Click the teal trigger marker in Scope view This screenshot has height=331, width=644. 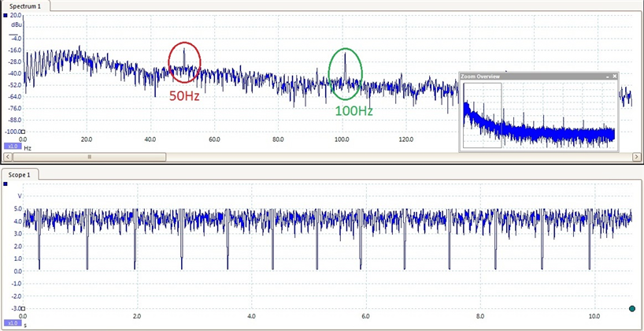point(632,308)
